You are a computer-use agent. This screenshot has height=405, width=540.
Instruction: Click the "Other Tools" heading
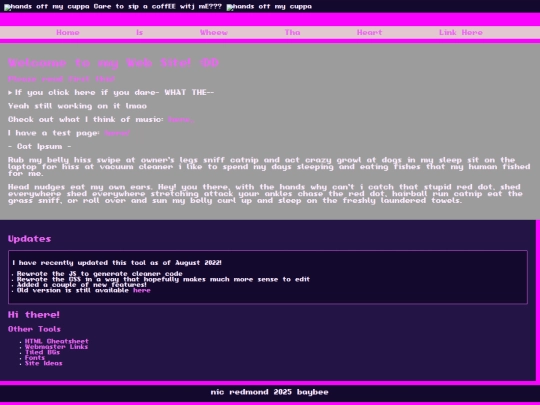pyautogui.click(x=34, y=329)
